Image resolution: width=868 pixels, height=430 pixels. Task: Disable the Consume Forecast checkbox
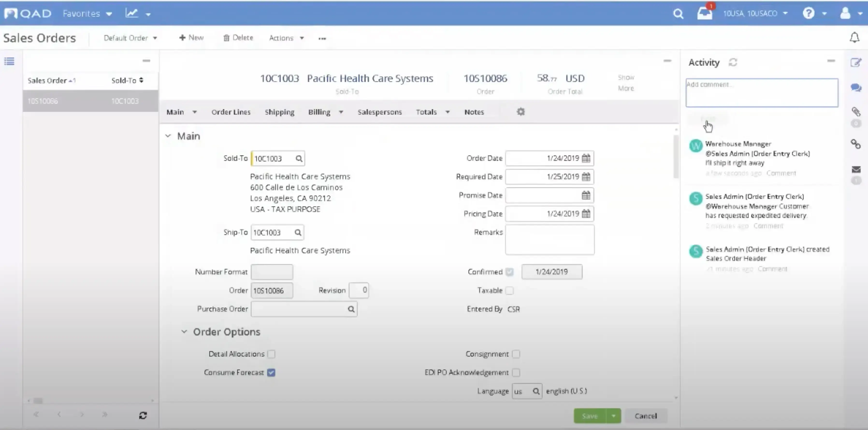[272, 373]
